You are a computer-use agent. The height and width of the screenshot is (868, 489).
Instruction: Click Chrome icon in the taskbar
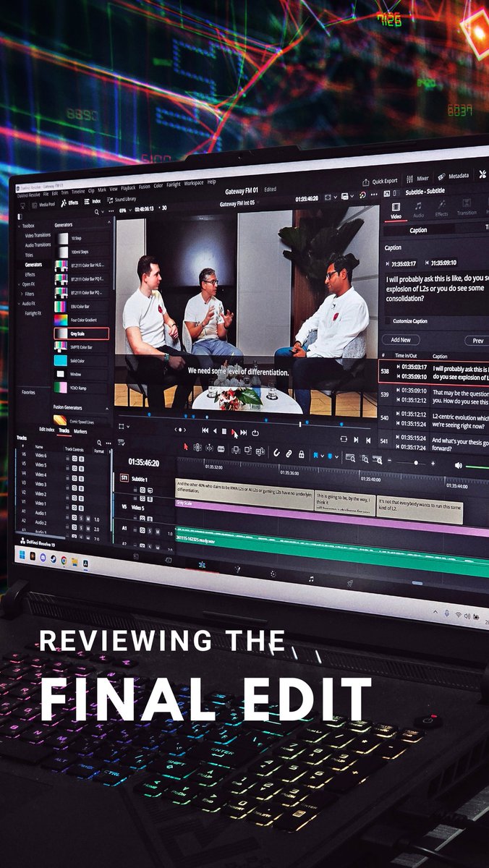[64, 559]
